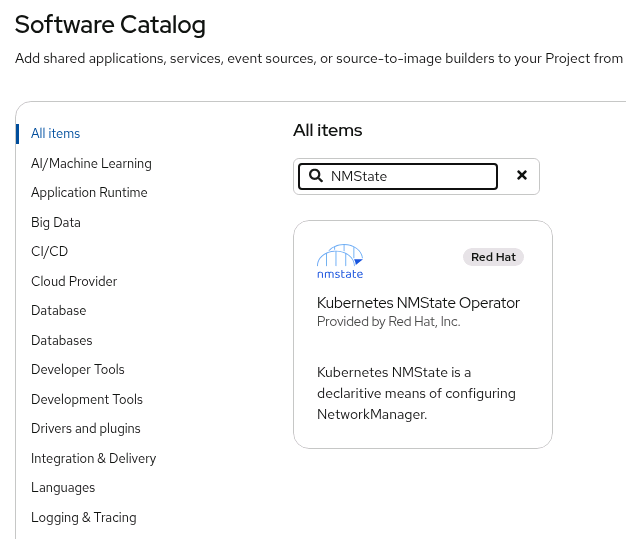Pick the Logging & Tracing category
This screenshot has width=626, height=539.
(x=84, y=517)
